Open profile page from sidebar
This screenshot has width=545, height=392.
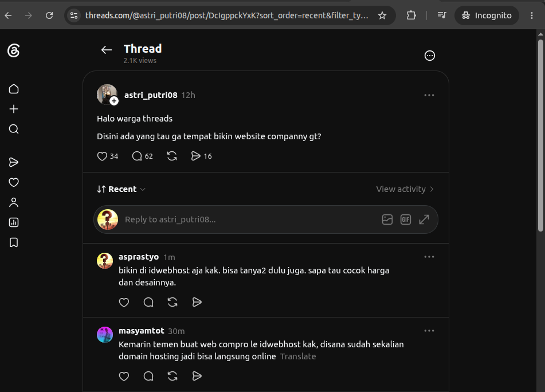click(x=14, y=202)
